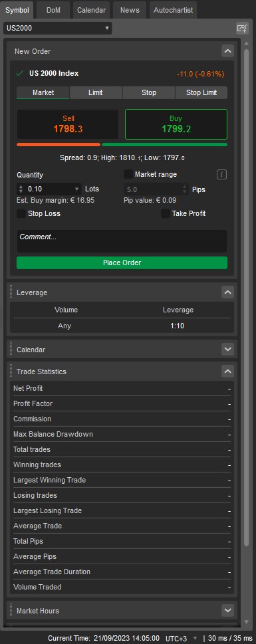Click the Leverage panel drag handle
This screenshot has width=256, height=644.
coord(11,292)
